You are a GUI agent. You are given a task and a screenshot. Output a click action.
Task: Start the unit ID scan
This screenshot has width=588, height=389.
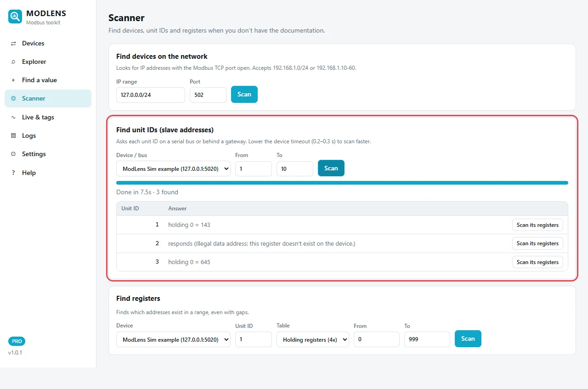[x=331, y=168]
